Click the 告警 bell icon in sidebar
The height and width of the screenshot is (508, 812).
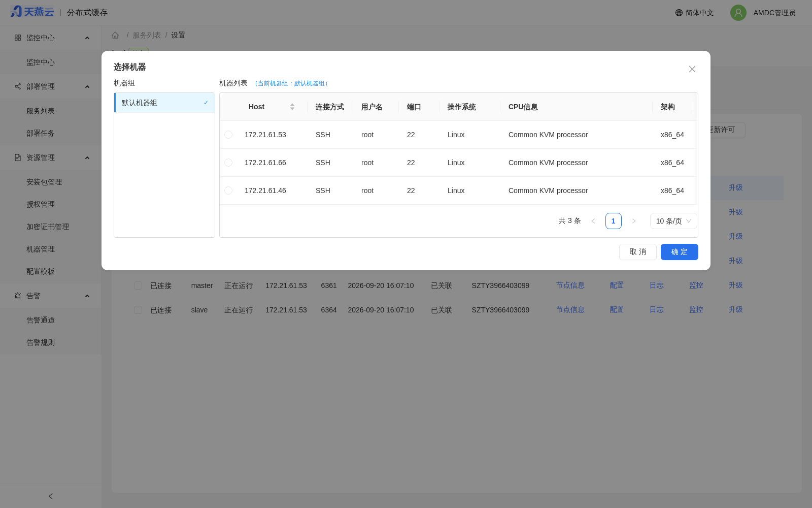pos(18,296)
